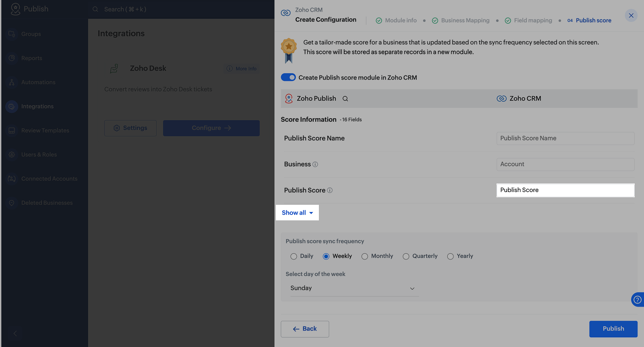Click the Account input field
Viewport: 644px width, 347px height.
click(x=565, y=164)
